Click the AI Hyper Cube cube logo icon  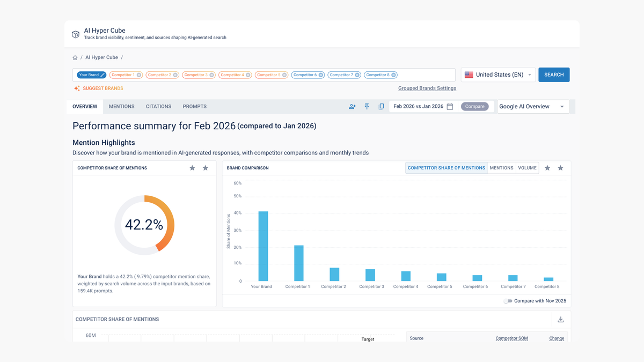pos(76,34)
